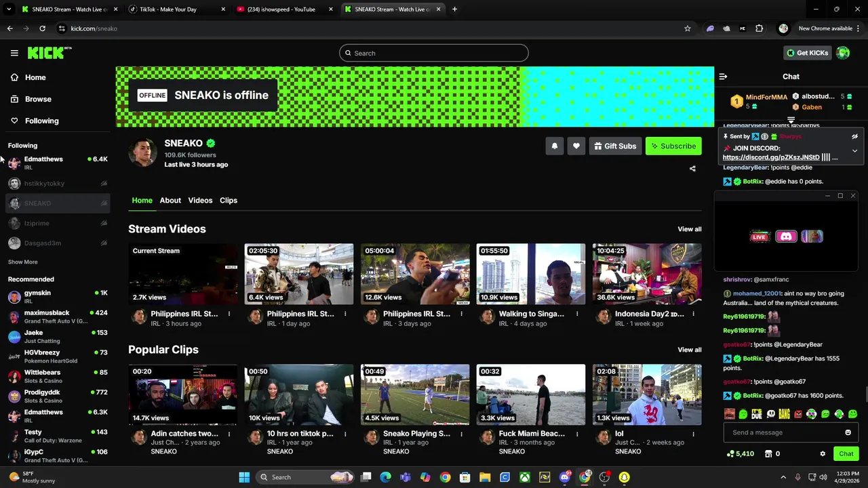This screenshot has width=868, height=488.
Task: Click the share icon below Subscribe
Action: (x=692, y=168)
